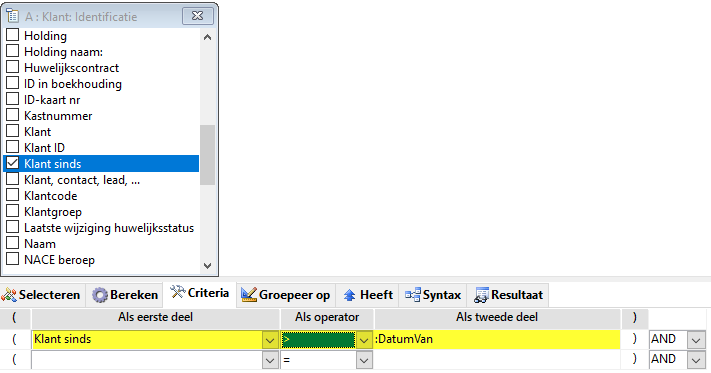Click the Als eerste deel column header

click(x=156, y=318)
